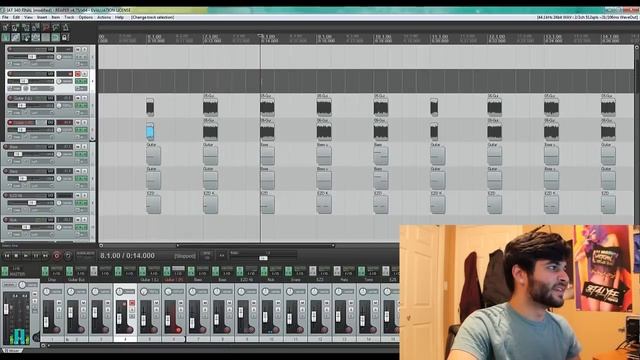640x360 pixels.
Task: Click ruler at measure 10.1.00
Action: 382,39
